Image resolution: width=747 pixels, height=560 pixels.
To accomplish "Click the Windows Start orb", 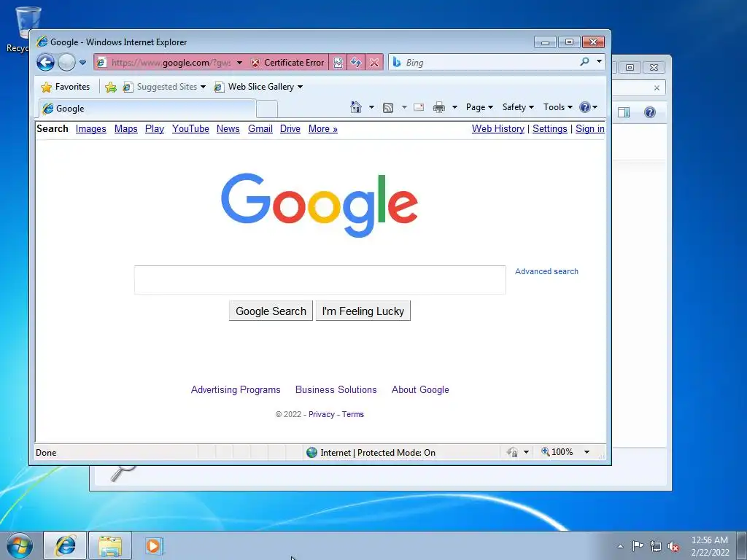I will click(19, 545).
